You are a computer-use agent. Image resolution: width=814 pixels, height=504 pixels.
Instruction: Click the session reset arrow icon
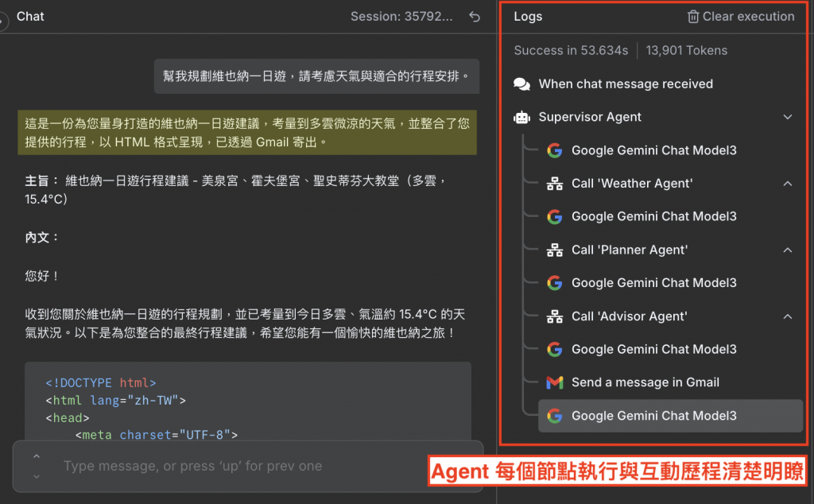tap(475, 17)
